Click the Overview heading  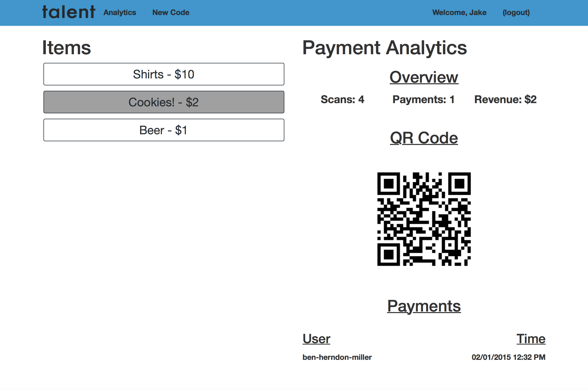click(x=424, y=77)
